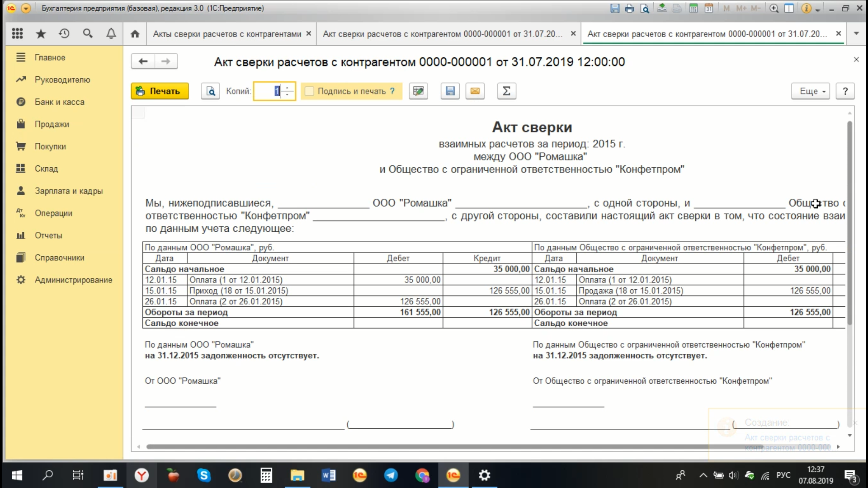Click title bar print preview icon
This screenshot has width=868, height=488.
[645, 8]
